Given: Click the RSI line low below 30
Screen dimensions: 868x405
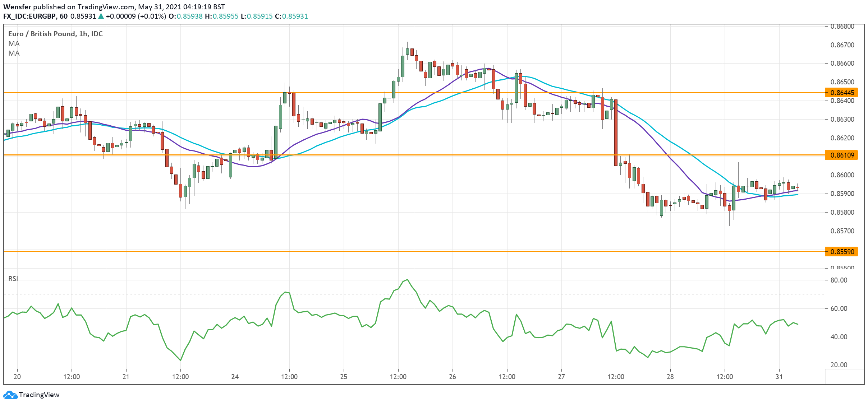Looking at the screenshot, I should click(180, 360).
